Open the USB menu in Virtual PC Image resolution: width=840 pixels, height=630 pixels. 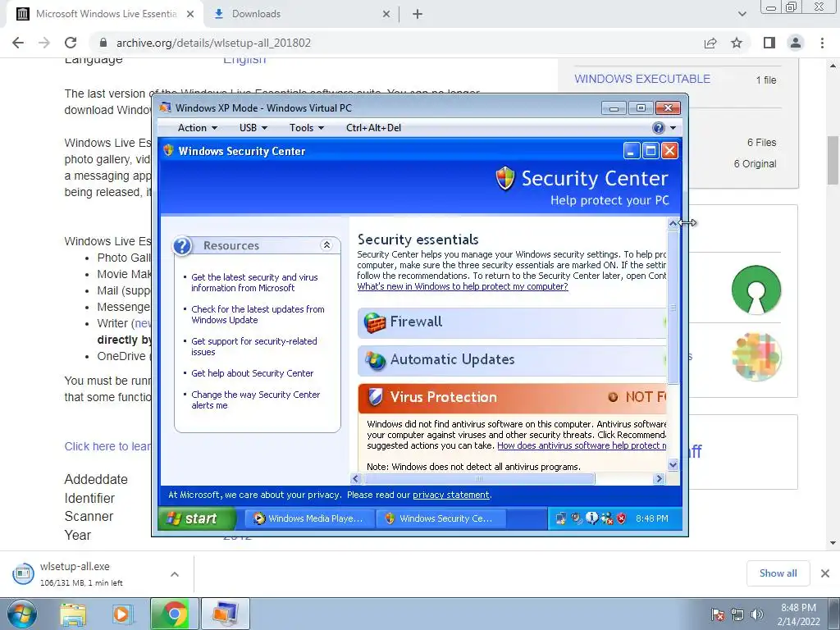coord(253,127)
